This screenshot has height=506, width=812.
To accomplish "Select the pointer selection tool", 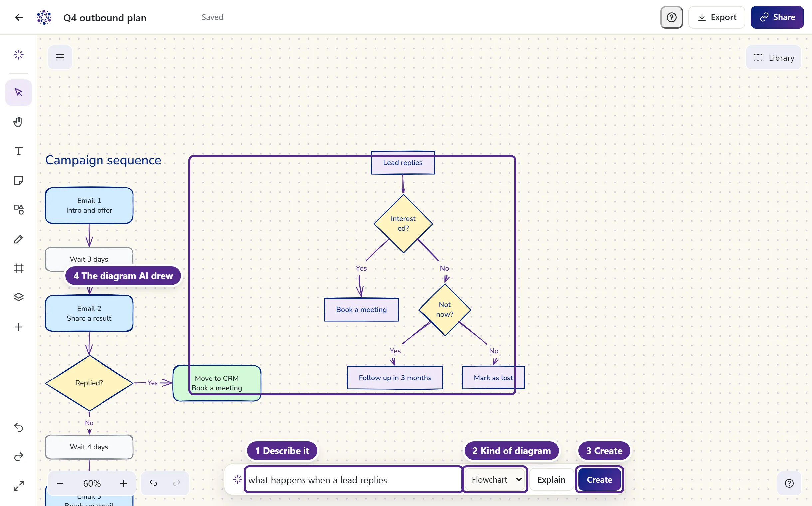I will click(19, 92).
